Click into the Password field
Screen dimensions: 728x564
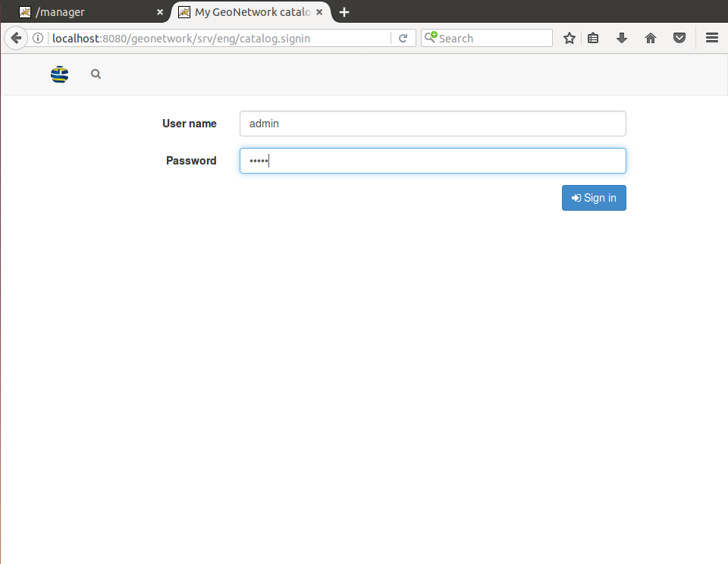coord(432,161)
